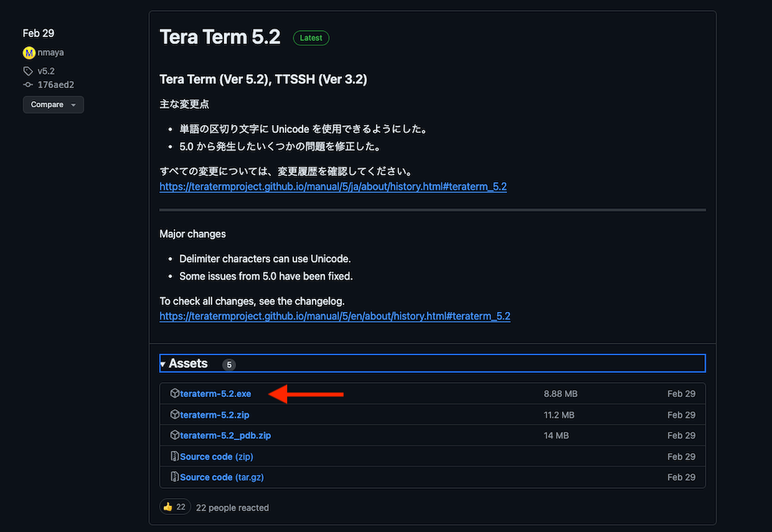Click the package icon beside teraterm-5.2.exe
This screenshot has width=772, height=532.
(x=174, y=393)
